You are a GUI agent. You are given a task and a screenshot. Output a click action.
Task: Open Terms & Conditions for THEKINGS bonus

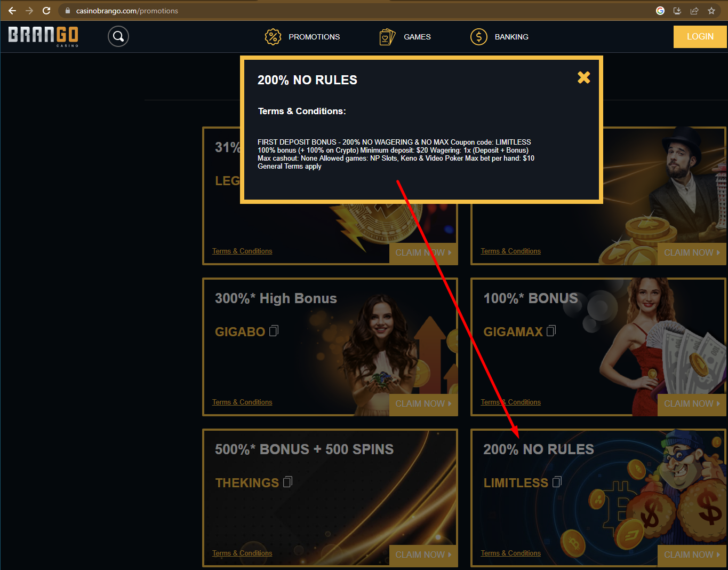click(242, 553)
